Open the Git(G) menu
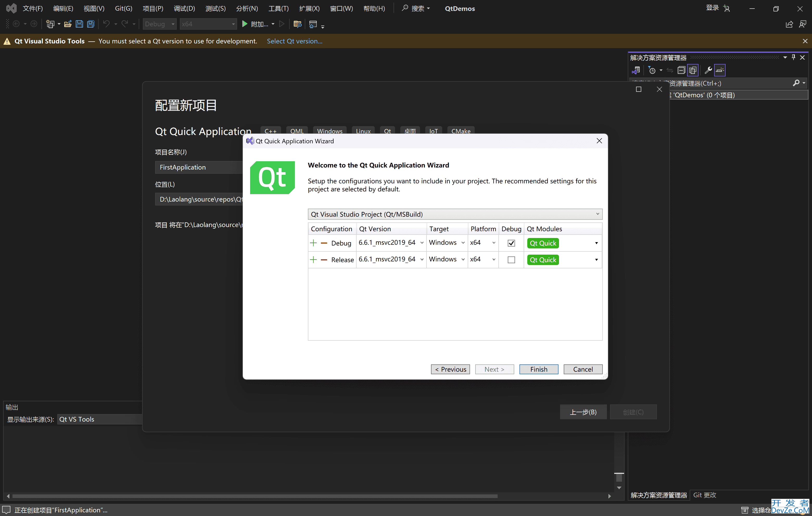This screenshot has height=516, width=812. click(123, 8)
